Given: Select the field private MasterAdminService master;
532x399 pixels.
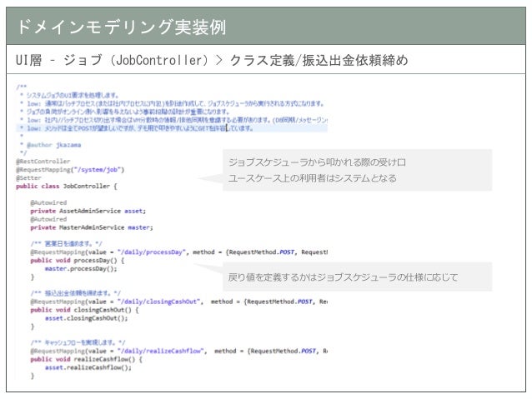Looking at the screenshot, I should pos(92,227).
